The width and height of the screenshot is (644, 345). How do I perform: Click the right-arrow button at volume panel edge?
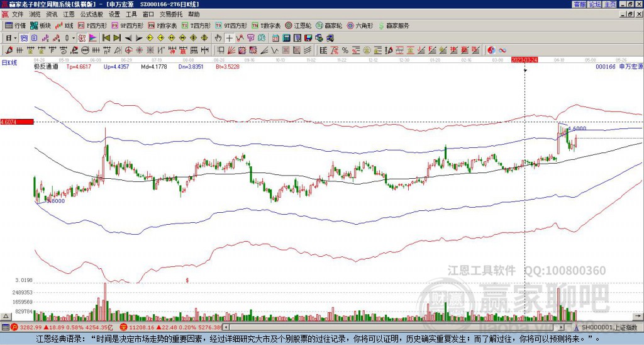(x=638, y=316)
